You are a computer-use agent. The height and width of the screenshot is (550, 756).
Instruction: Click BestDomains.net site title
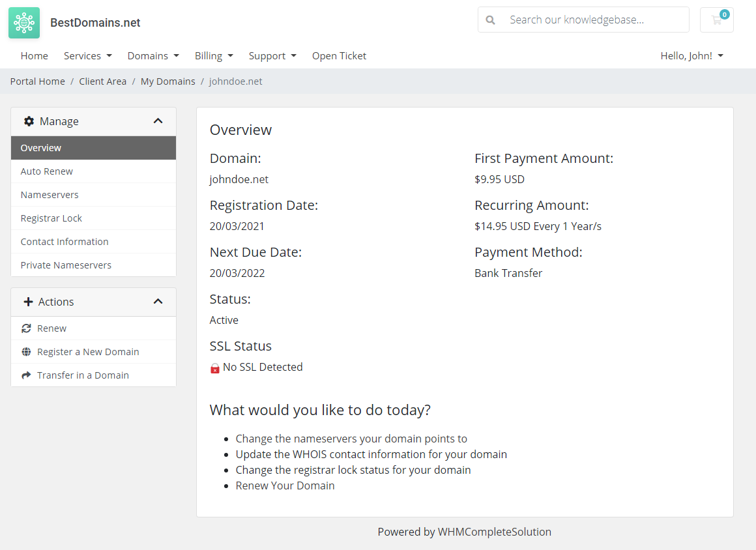coord(95,23)
